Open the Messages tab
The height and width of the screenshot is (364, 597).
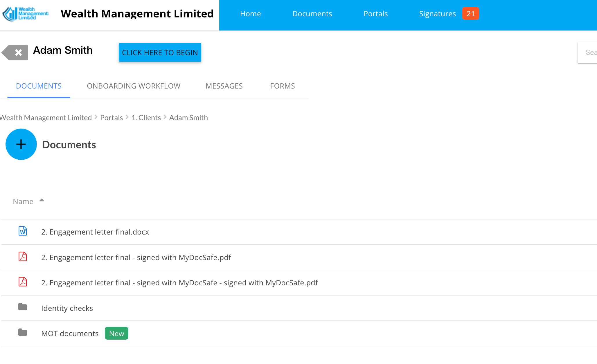[224, 86]
